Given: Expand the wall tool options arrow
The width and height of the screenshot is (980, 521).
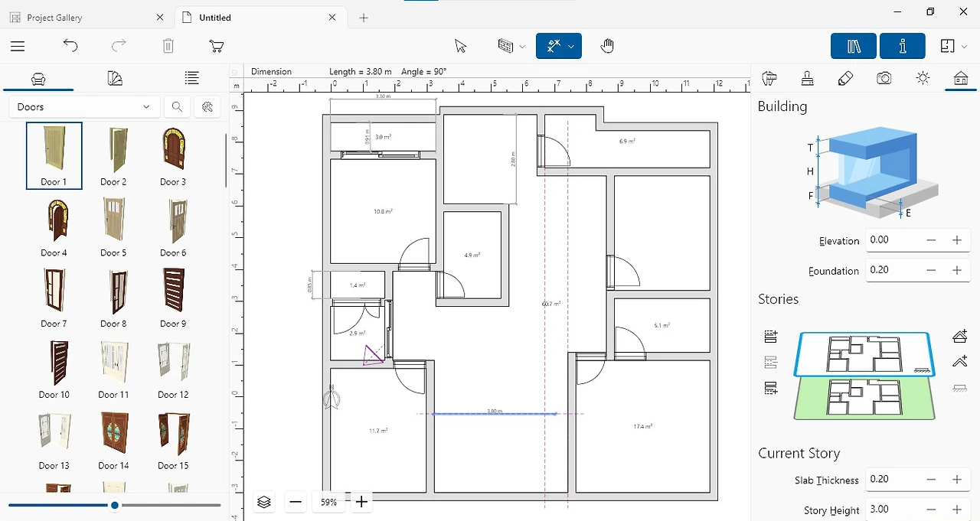Looking at the screenshot, I should (522, 47).
